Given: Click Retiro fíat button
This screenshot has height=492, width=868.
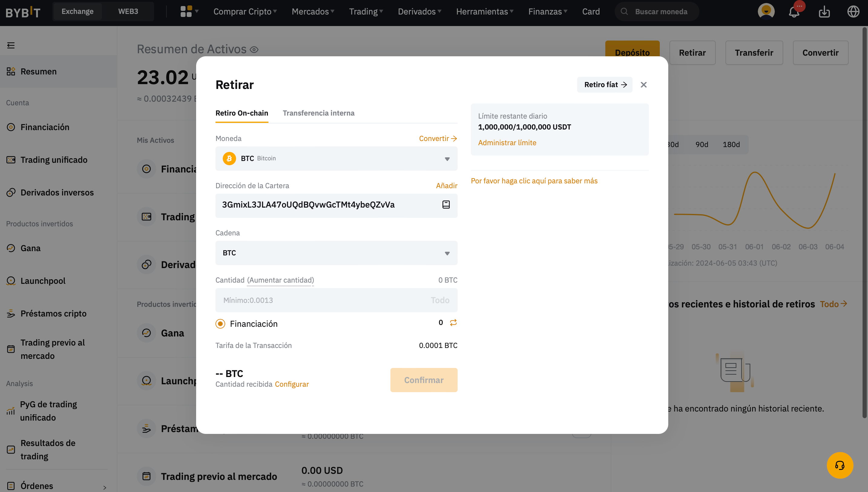Looking at the screenshot, I should 604,85.
